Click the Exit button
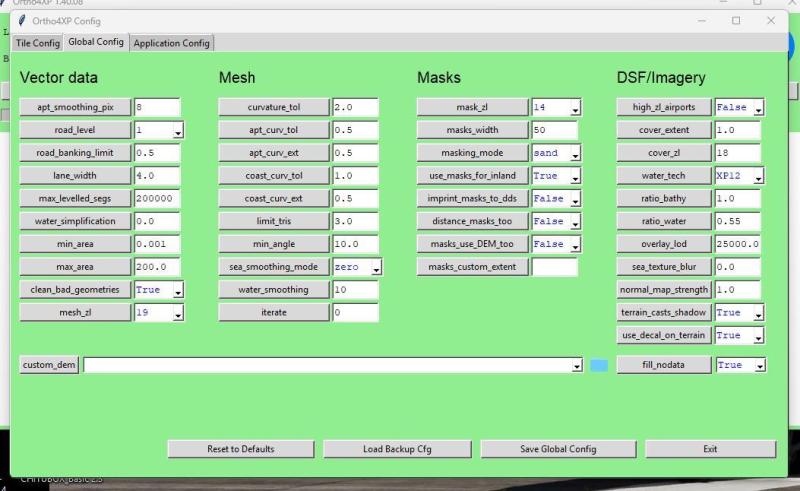Image resolution: width=800 pixels, height=491 pixels. point(710,449)
